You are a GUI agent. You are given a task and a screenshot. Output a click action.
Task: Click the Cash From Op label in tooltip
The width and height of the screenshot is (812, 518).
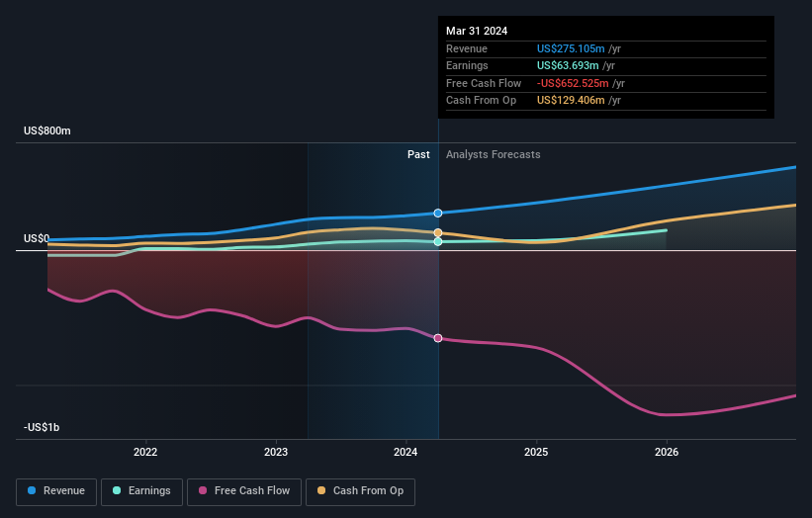(x=481, y=101)
